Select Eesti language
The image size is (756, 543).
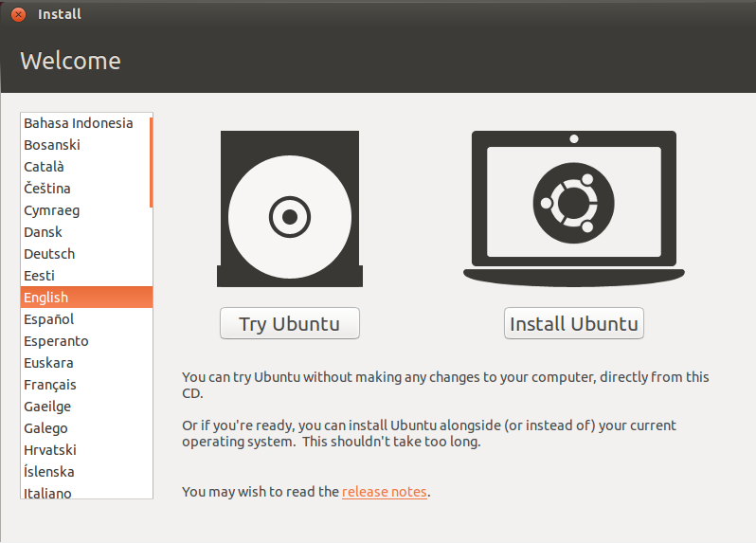[x=86, y=276]
